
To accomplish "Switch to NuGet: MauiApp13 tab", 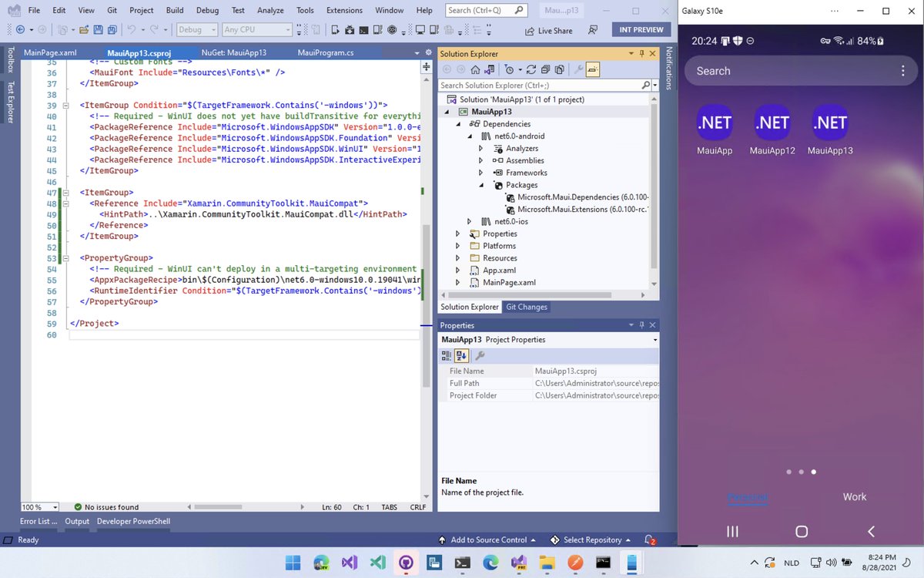I will [x=233, y=53].
